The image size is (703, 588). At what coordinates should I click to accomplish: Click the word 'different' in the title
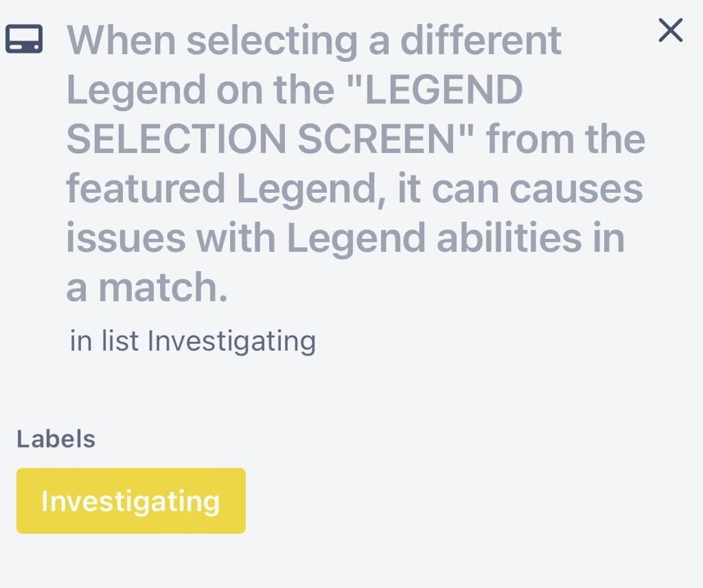coord(481,41)
